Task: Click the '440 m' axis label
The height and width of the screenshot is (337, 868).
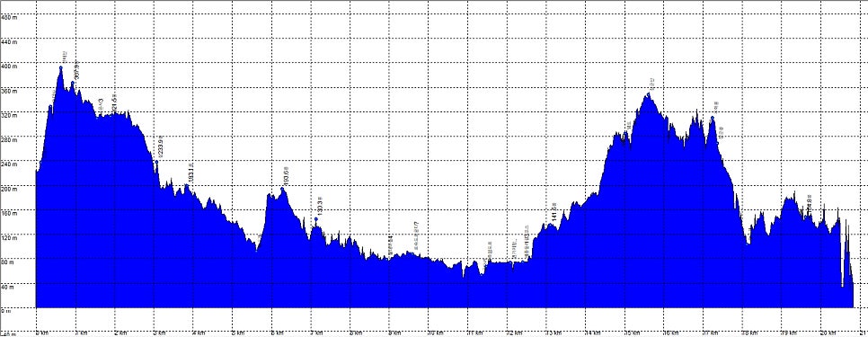Action: click(x=9, y=42)
